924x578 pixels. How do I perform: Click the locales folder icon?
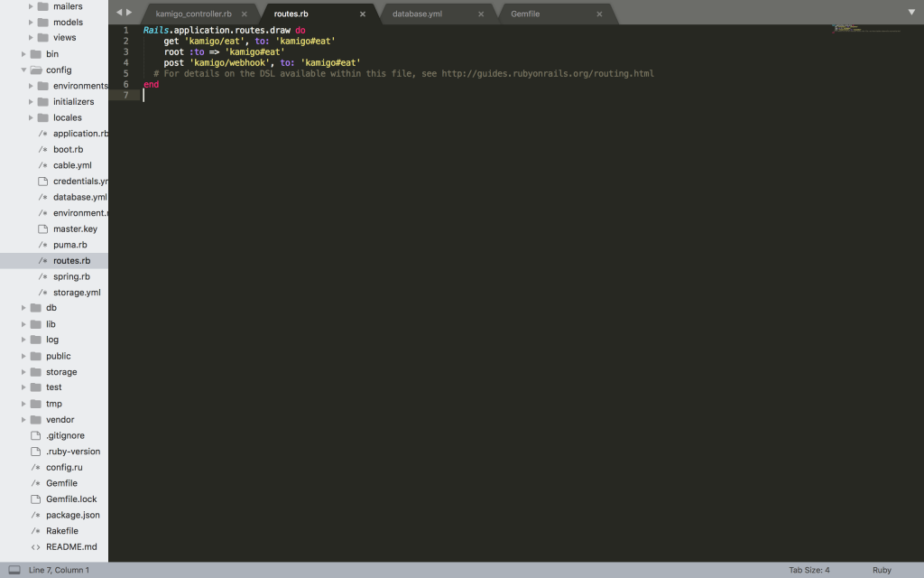pyautogui.click(x=43, y=118)
